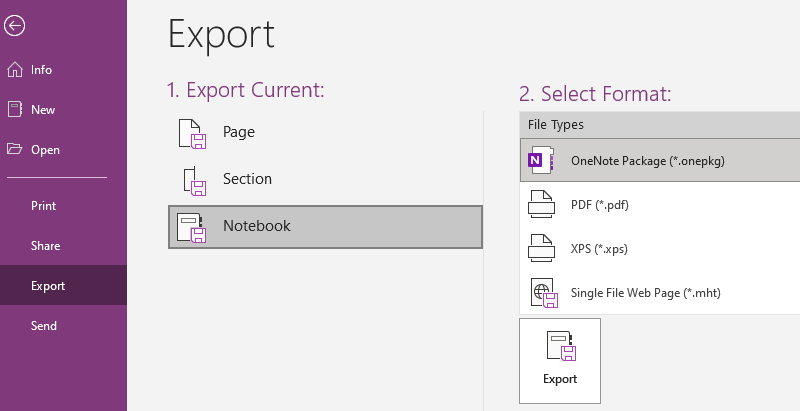Click the back arrow to leave backstage
This screenshot has height=411, width=800.
(14, 26)
